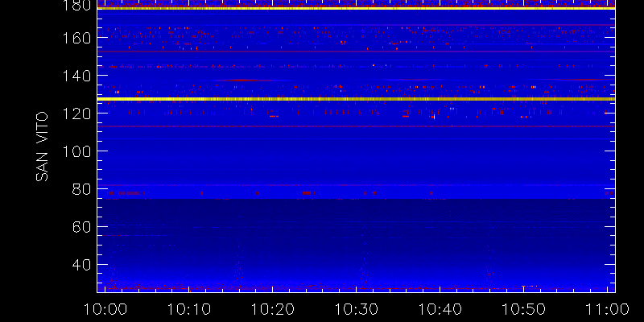The height and width of the screenshot is (322, 644).
Task: Click the 10:30 time axis label
Action: tap(357, 309)
